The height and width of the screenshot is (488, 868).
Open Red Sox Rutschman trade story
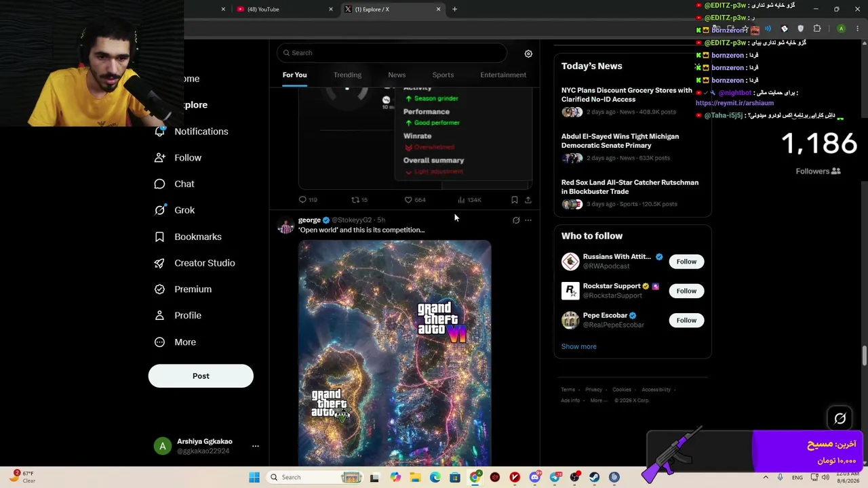pos(629,193)
